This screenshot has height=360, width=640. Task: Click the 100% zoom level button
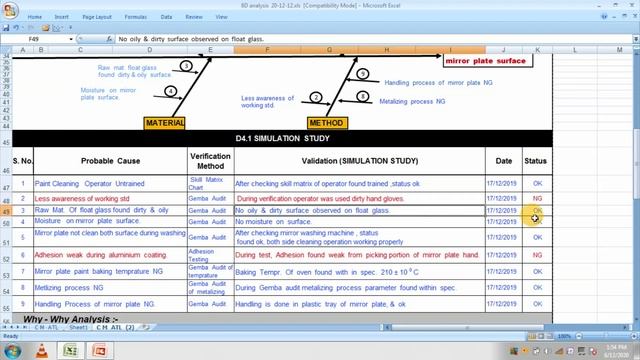[x=564, y=336]
